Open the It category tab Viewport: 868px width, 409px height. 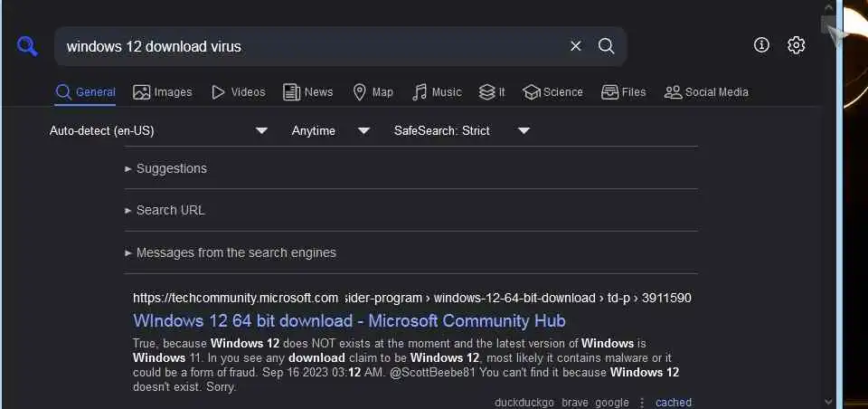tap(492, 92)
